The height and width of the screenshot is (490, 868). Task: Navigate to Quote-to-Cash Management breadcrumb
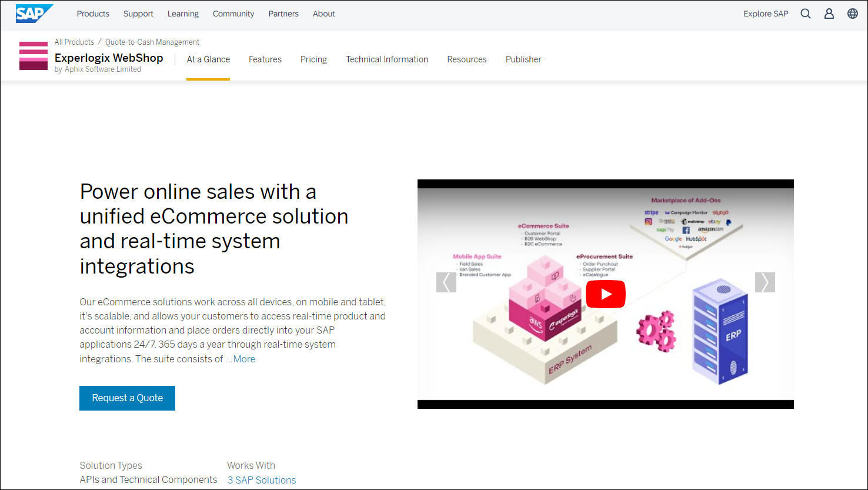pyautogui.click(x=152, y=42)
